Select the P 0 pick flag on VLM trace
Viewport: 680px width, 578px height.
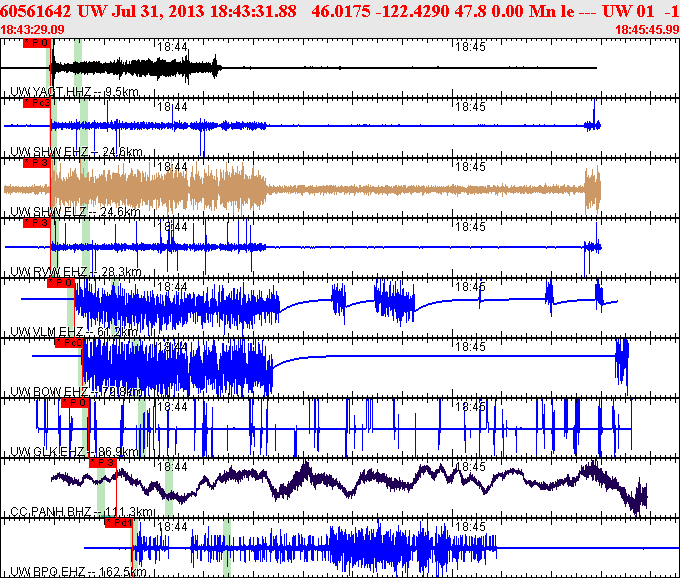click(x=60, y=282)
